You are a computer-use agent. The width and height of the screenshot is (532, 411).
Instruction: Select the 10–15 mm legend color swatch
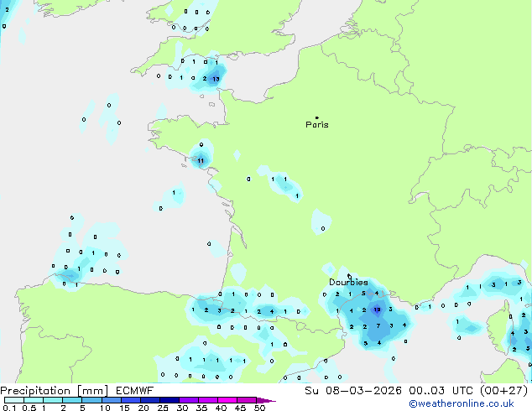[111, 400]
